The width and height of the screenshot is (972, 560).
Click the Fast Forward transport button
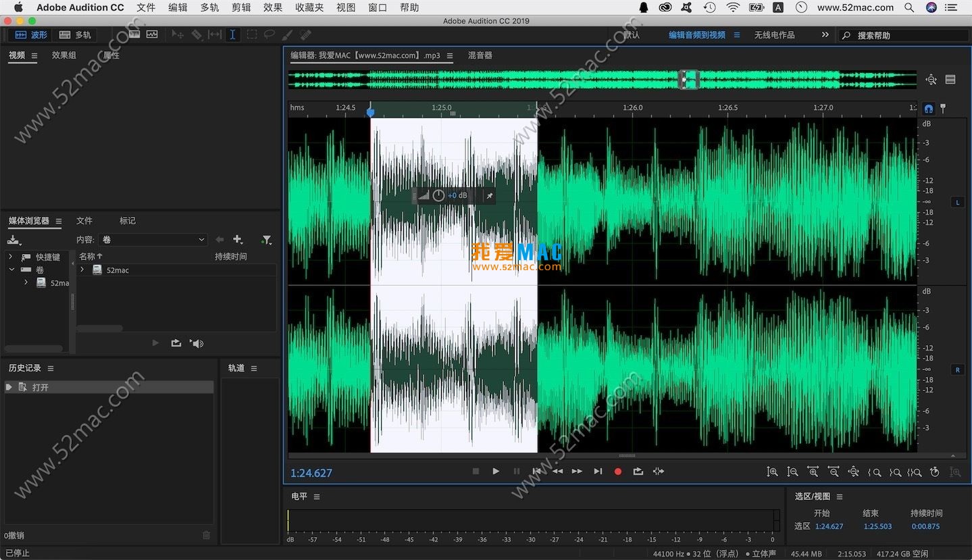pyautogui.click(x=577, y=472)
